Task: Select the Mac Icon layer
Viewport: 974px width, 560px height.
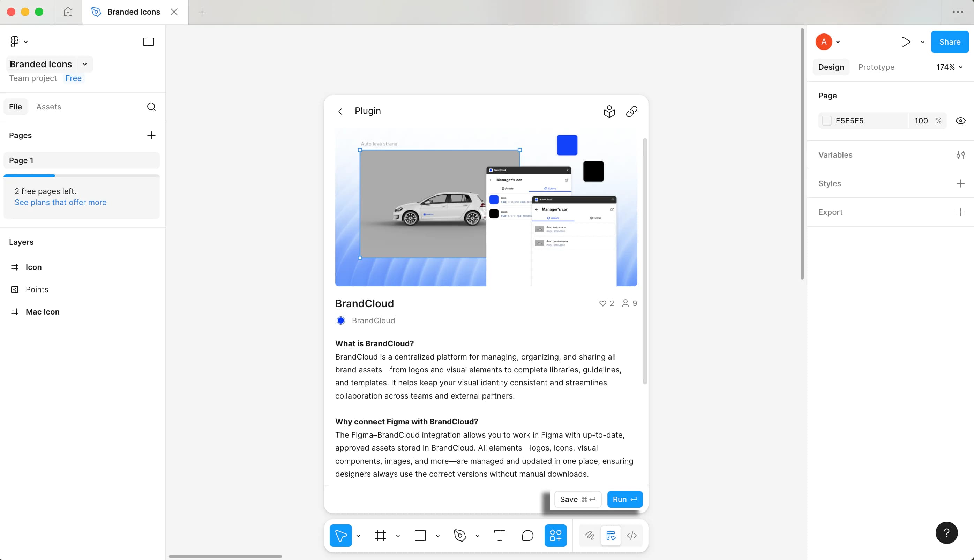Action: [42, 311]
